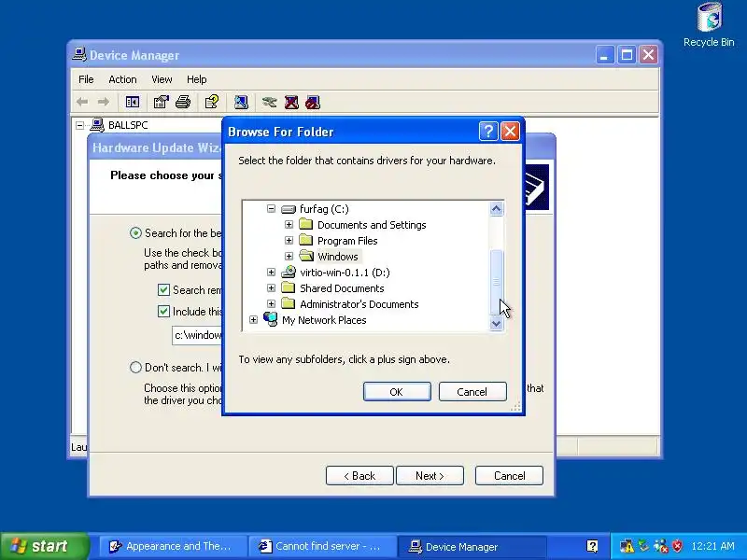Click the Help icon with question mark
This screenshot has height=560, width=747.
pos(212,102)
